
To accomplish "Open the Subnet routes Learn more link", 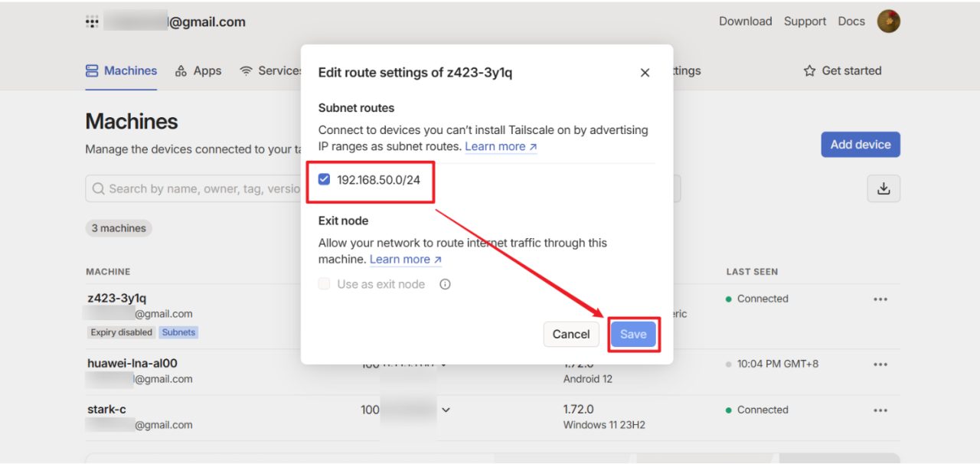I will (x=501, y=147).
